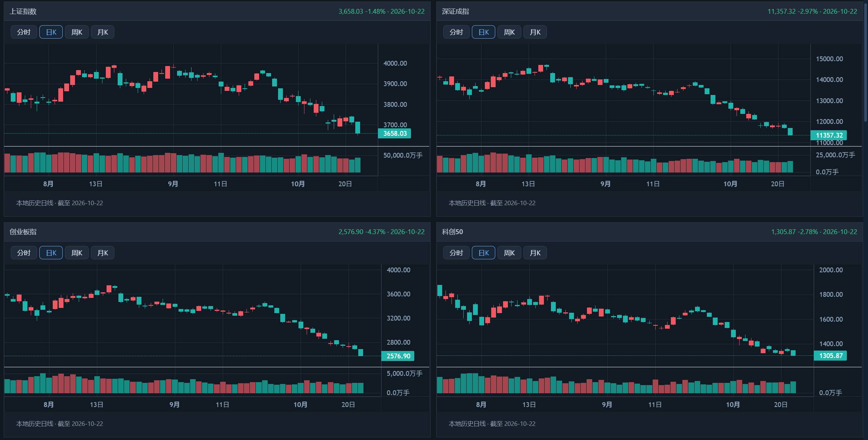Select 日K tab in 科创50 panel
The image size is (868, 440).
coord(483,253)
